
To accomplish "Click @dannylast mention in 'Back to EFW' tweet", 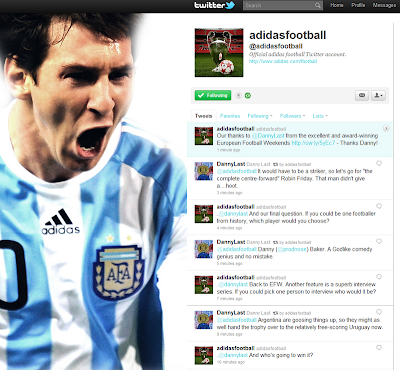I will click(233, 285).
